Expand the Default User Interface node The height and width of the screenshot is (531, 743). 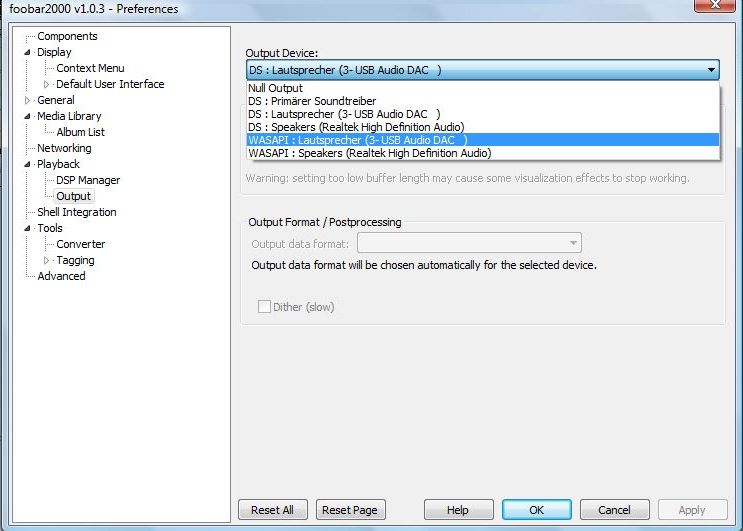click(47, 84)
